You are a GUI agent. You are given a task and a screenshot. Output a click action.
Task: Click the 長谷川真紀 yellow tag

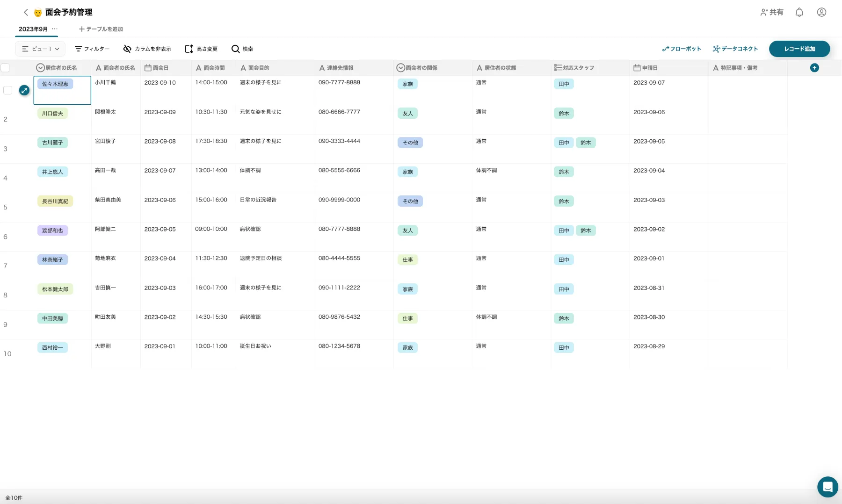[55, 202]
